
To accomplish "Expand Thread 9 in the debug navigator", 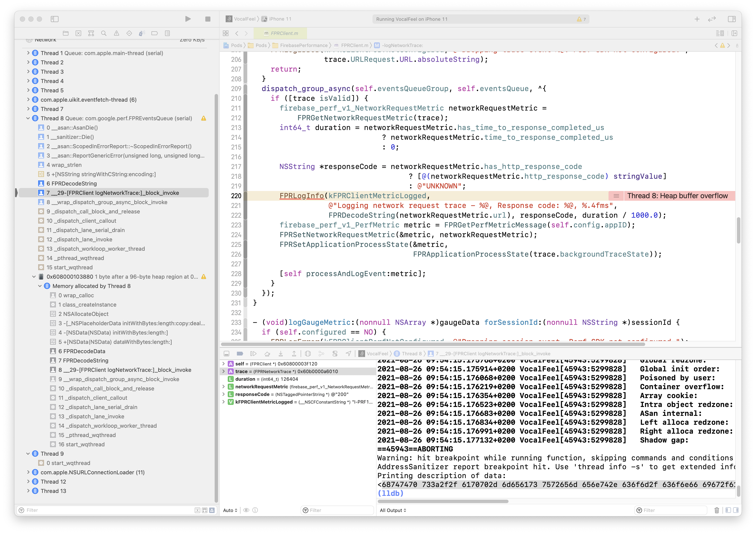I will pyautogui.click(x=28, y=453).
